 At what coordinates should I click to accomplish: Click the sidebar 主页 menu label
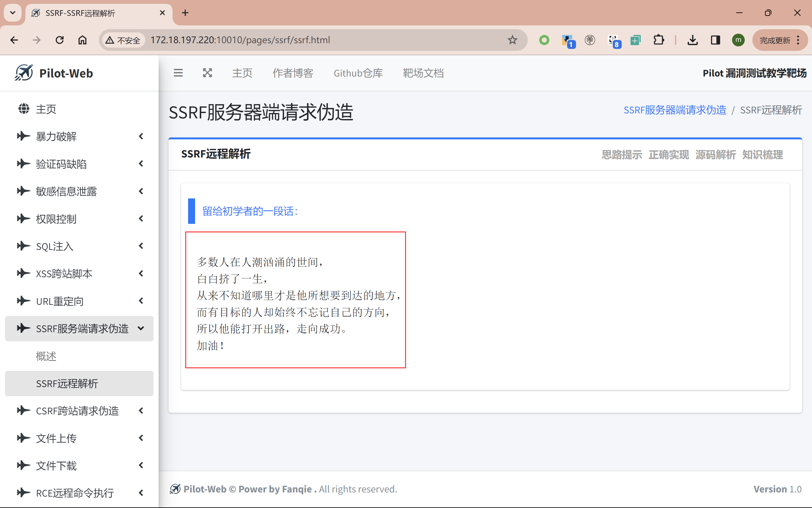tap(46, 109)
